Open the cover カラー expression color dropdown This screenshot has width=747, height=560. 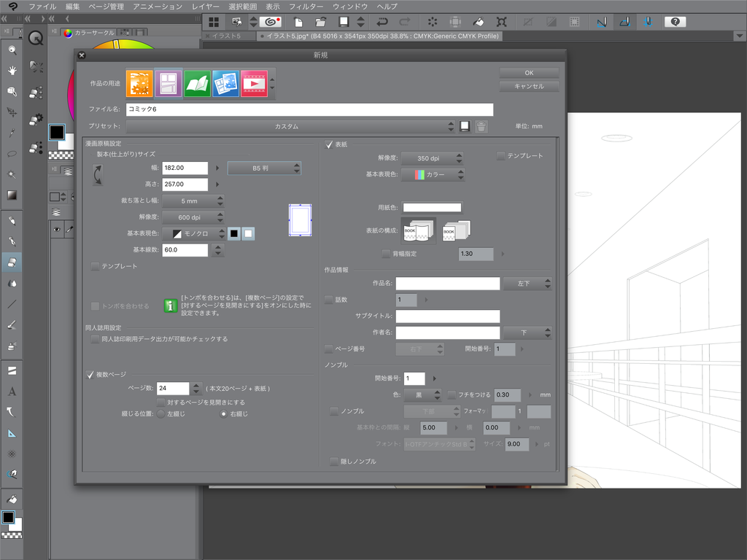(x=433, y=175)
